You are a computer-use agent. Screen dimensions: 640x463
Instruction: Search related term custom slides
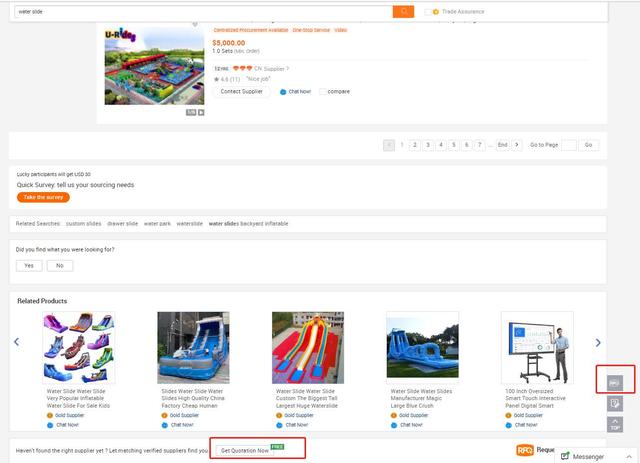click(x=83, y=224)
